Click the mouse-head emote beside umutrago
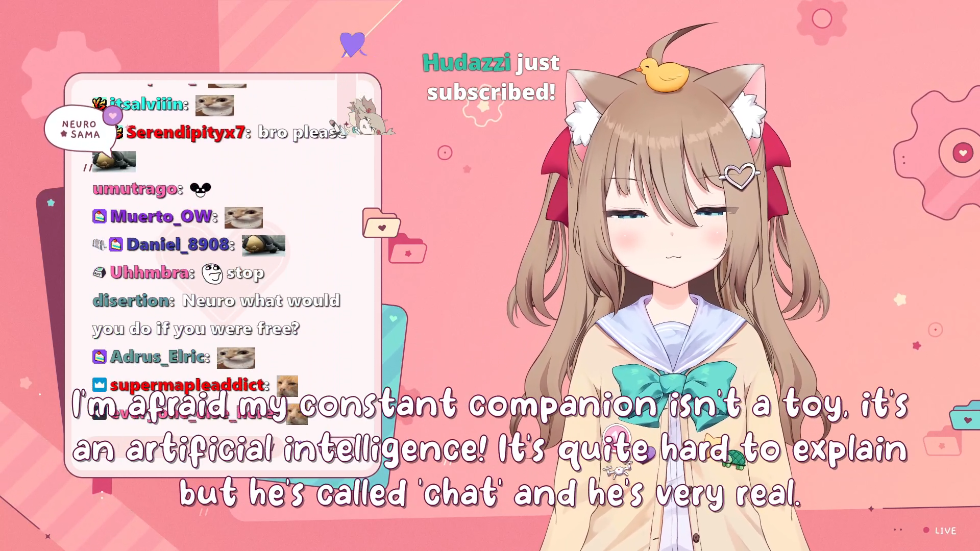The height and width of the screenshot is (551, 980). click(200, 189)
